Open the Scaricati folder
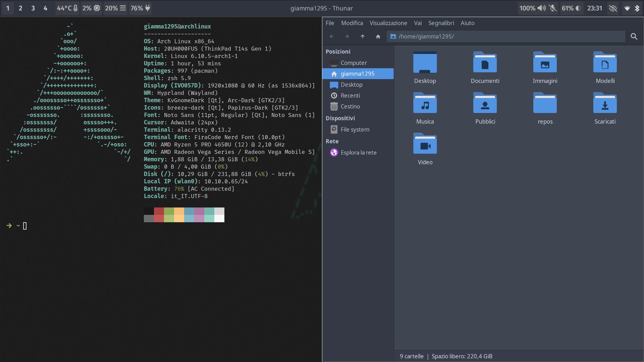Image resolution: width=644 pixels, height=362 pixels. tap(605, 103)
